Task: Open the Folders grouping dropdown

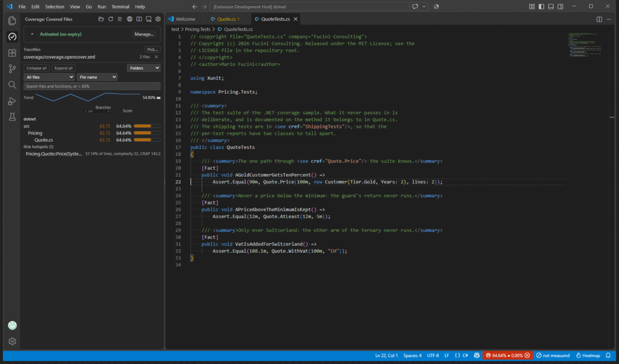Action: 143,68
